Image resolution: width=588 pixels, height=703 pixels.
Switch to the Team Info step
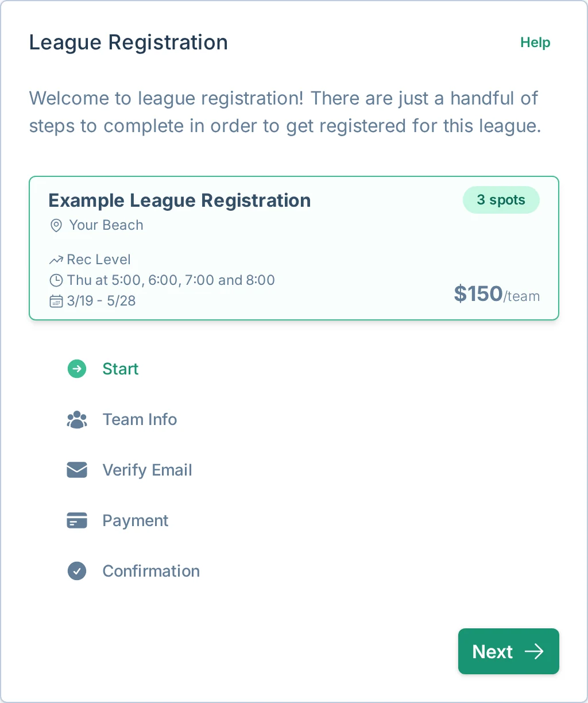[x=140, y=419]
